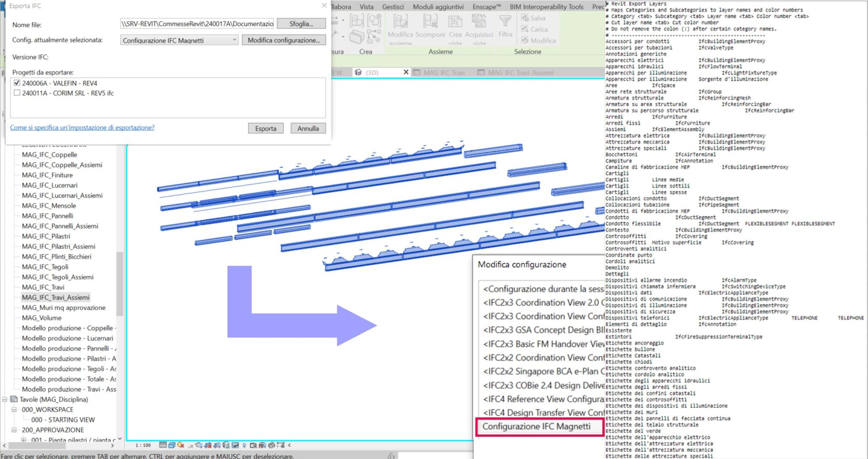Image resolution: width=868 pixels, height=459 pixels.
Task: Click inside the Nome file input field
Action: 194,23
